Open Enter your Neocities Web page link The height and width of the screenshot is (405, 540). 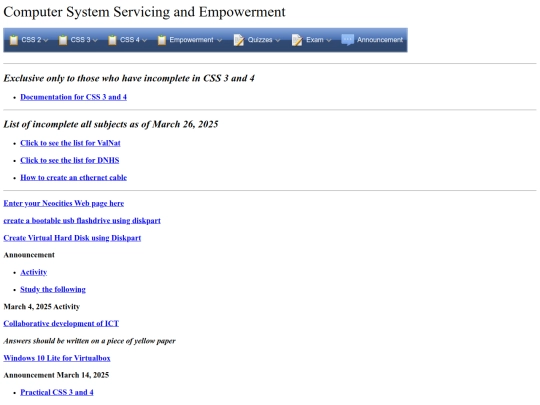click(x=64, y=203)
